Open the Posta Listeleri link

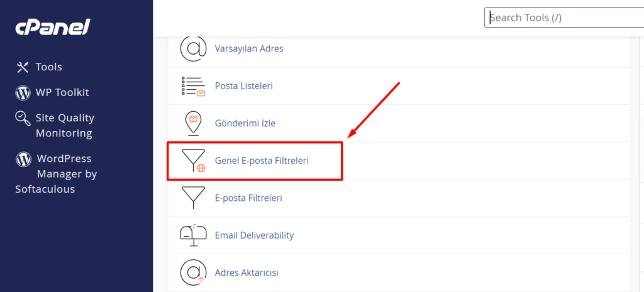pos(243,86)
